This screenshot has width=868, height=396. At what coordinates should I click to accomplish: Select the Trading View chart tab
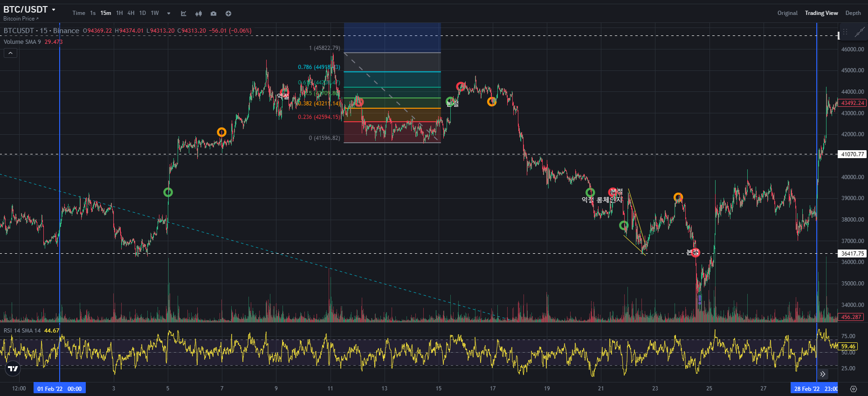tap(821, 13)
